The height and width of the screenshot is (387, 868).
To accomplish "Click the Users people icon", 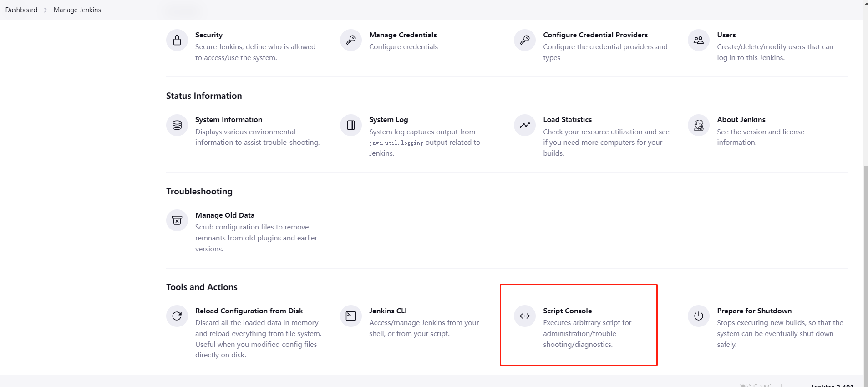I will (699, 41).
